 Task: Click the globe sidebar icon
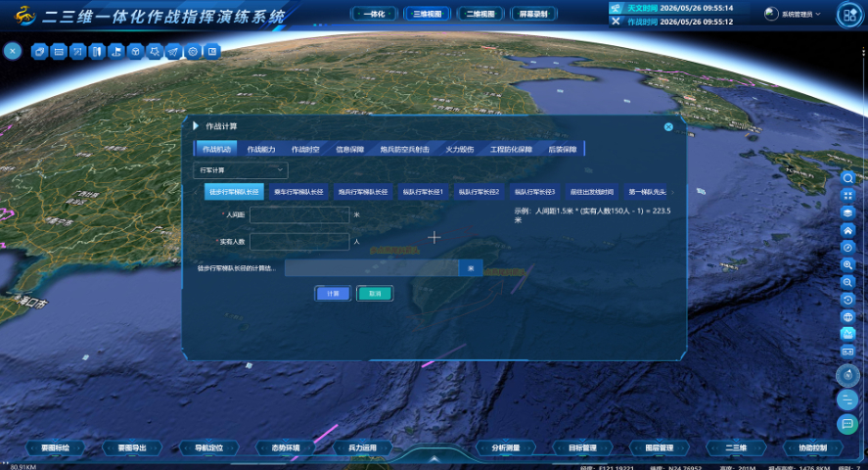click(x=847, y=316)
